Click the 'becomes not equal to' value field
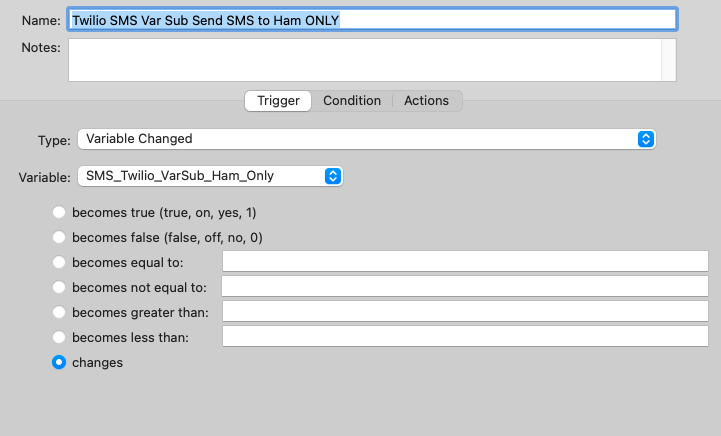721x436 pixels. (x=465, y=286)
